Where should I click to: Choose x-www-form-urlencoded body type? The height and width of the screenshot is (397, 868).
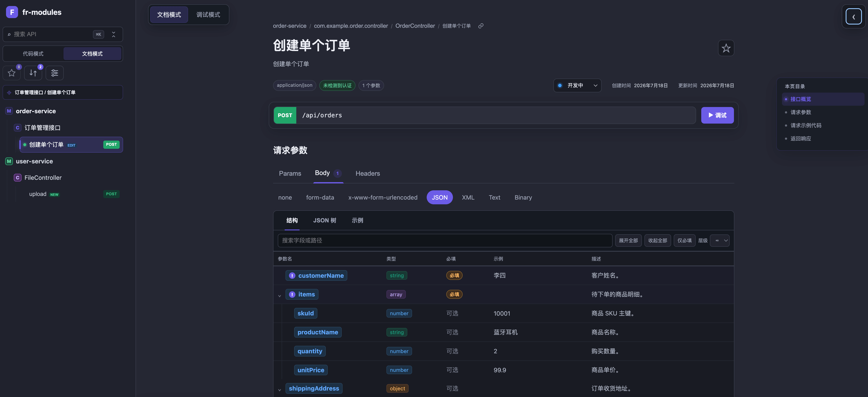point(383,197)
